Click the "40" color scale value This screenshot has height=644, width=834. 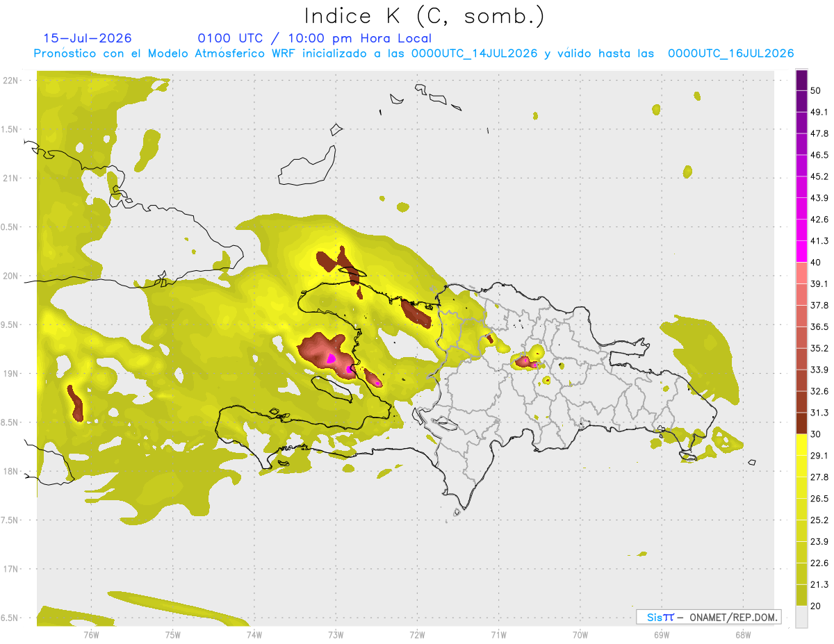pos(817,263)
